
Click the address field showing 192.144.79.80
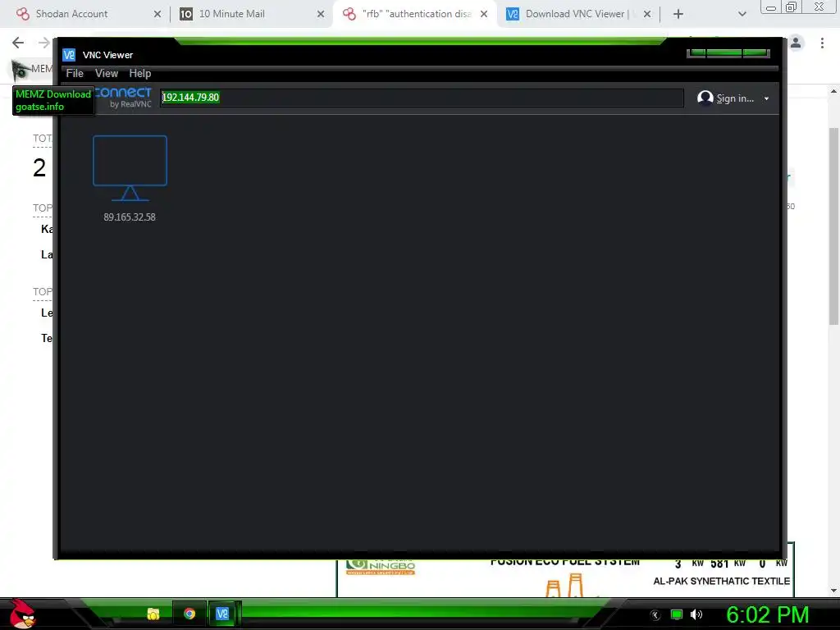(x=422, y=98)
